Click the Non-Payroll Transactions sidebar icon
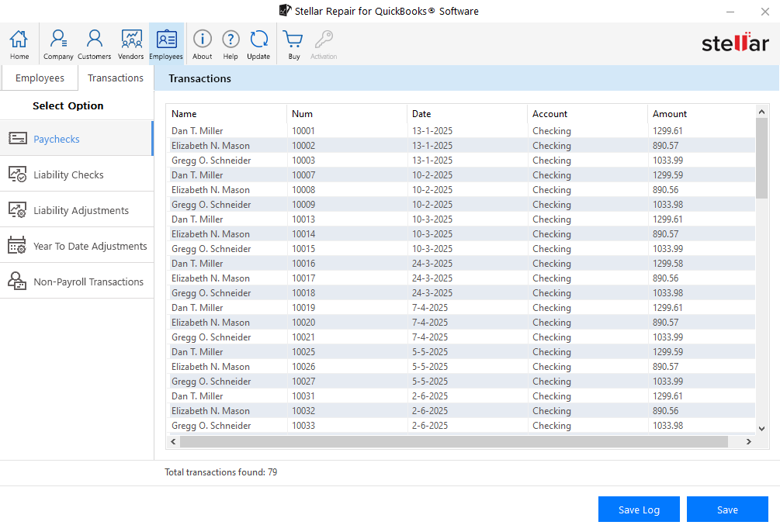The height and width of the screenshot is (532, 780). pos(17,282)
